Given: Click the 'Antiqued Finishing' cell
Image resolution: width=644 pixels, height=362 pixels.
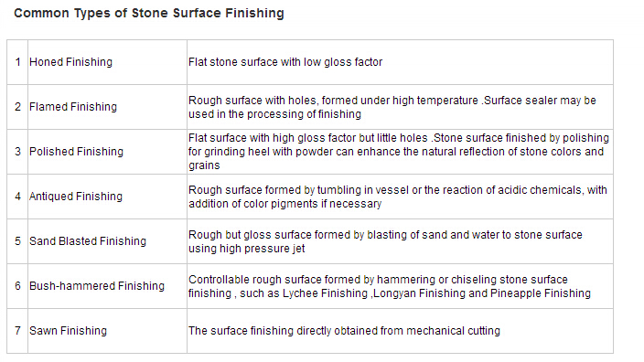Looking at the screenshot, I should 107,197.
